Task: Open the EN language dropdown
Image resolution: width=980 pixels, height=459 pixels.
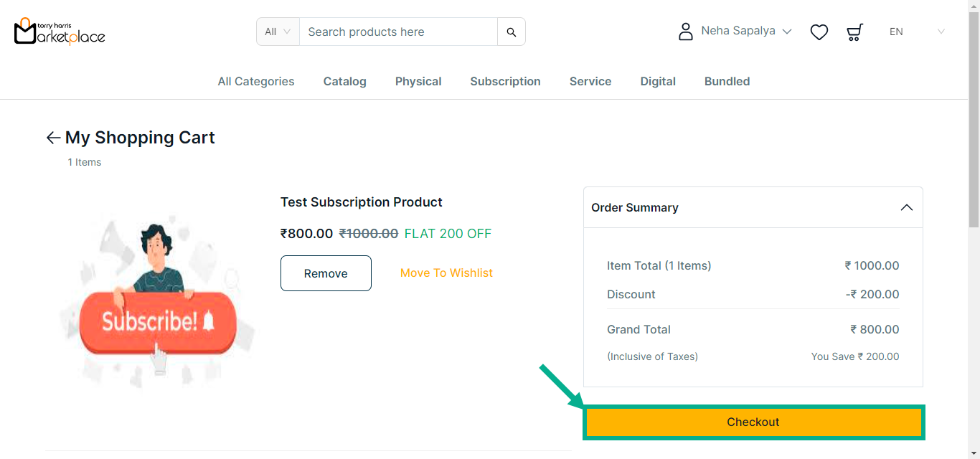Action: 917,32
